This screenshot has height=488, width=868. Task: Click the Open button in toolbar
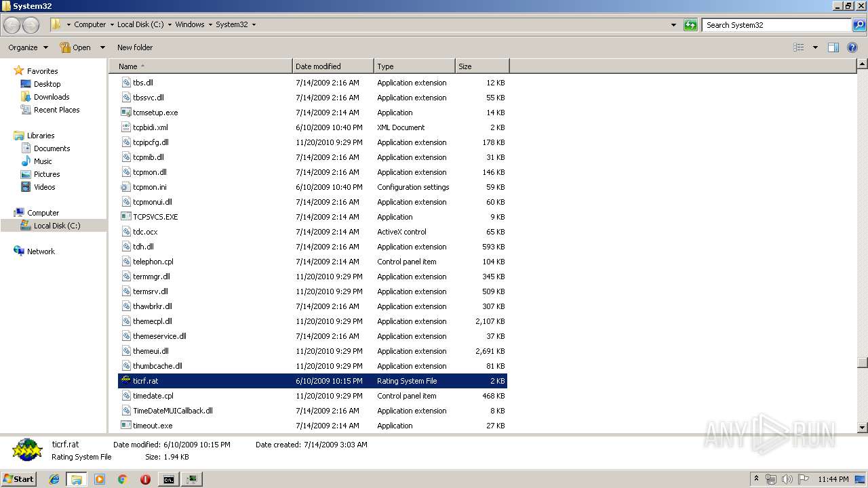pyautogui.click(x=76, y=47)
